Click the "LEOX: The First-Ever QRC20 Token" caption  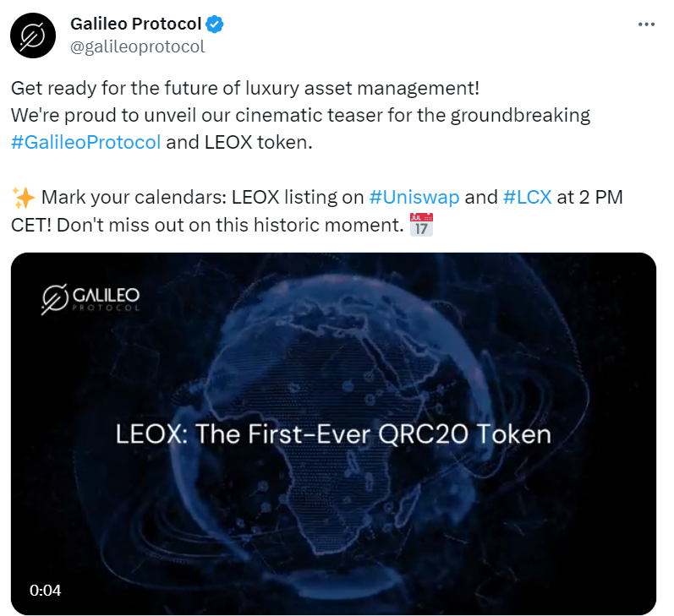coord(333,435)
